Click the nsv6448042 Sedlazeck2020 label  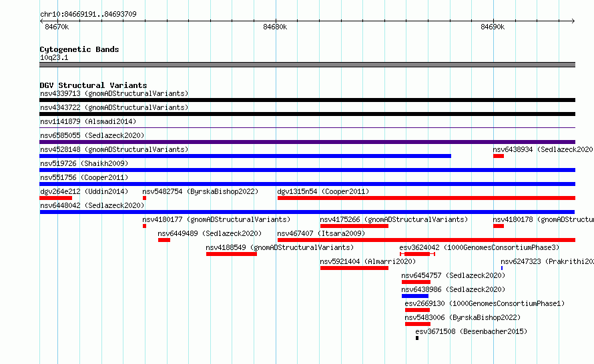[92, 205]
